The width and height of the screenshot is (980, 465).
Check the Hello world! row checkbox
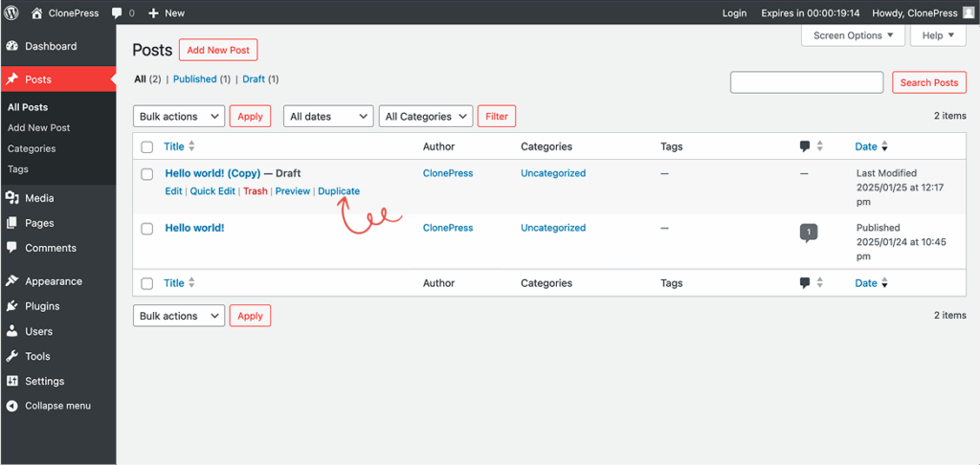tap(146, 229)
